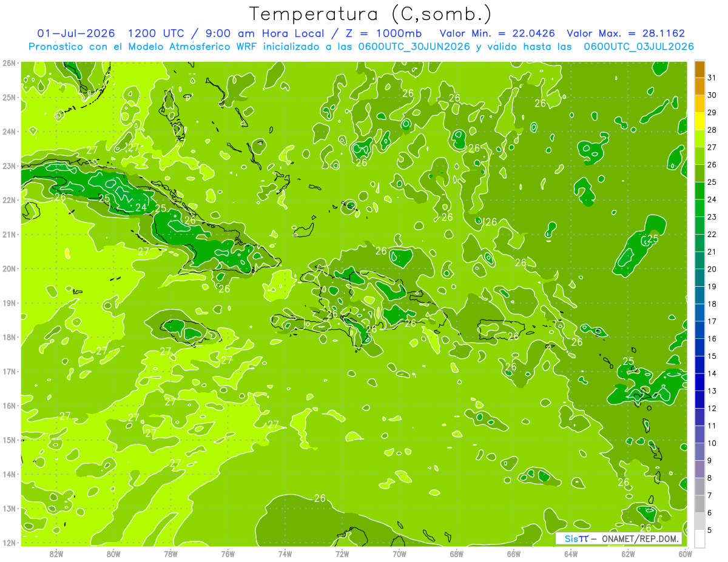
Task: Click colorbar swatch between 22 and 23
Action: point(699,226)
